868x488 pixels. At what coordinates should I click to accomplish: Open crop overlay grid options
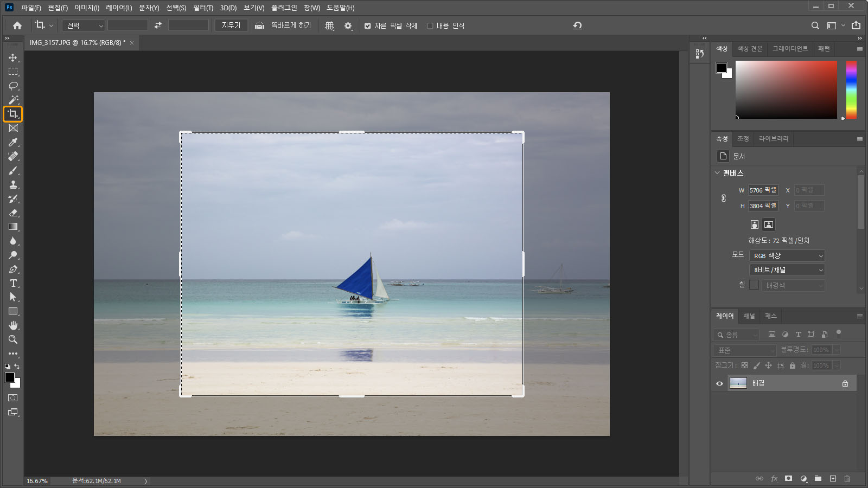point(329,25)
